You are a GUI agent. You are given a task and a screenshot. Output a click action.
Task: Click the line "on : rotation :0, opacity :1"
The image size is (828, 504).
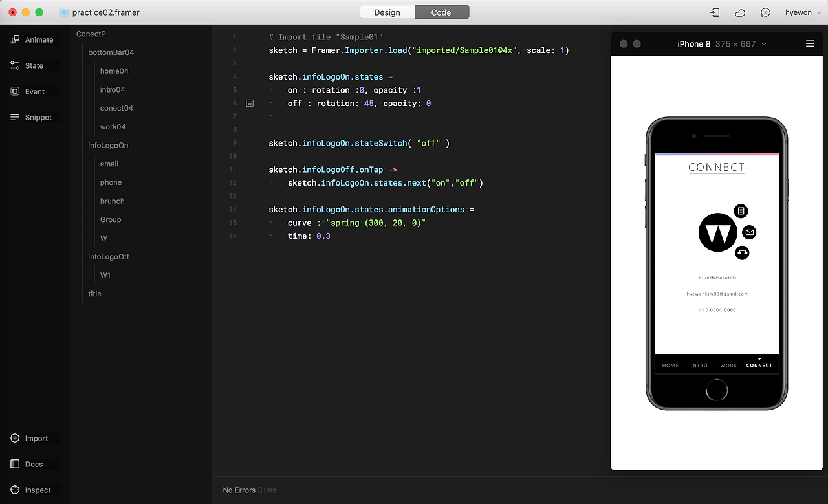coord(354,90)
